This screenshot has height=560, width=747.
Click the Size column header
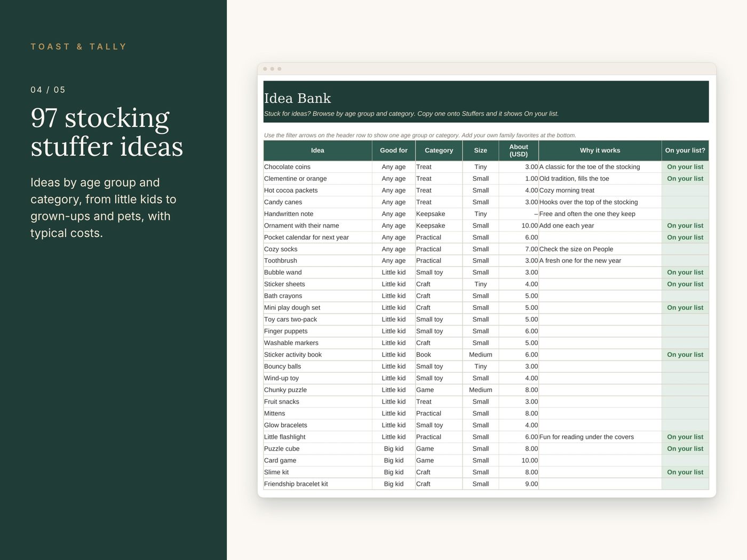point(481,150)
